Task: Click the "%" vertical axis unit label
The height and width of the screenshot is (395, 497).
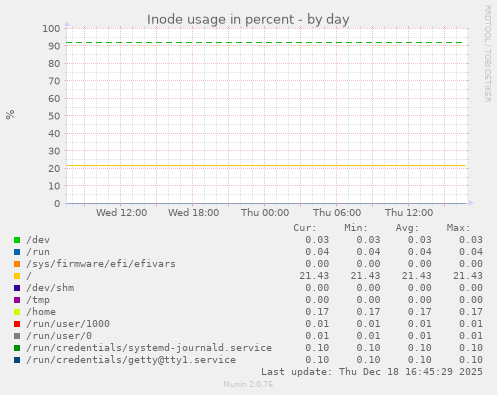Action: point(10,114)
